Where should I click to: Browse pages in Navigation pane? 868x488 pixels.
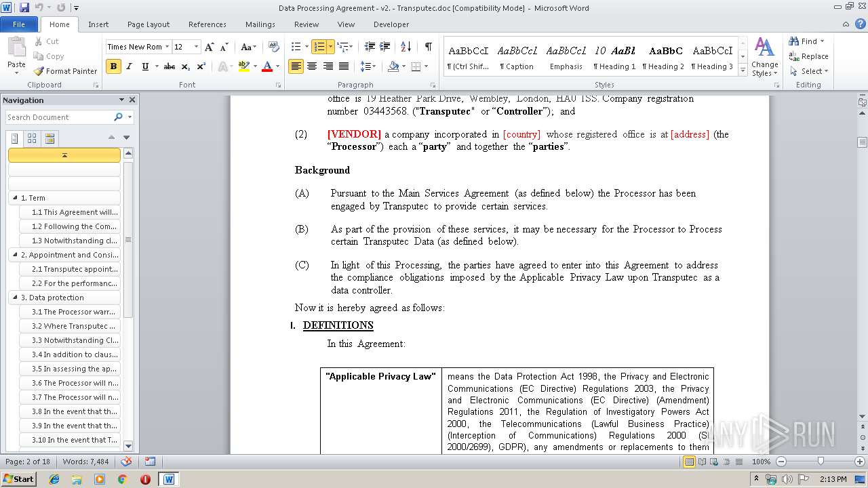pos(32,138)
